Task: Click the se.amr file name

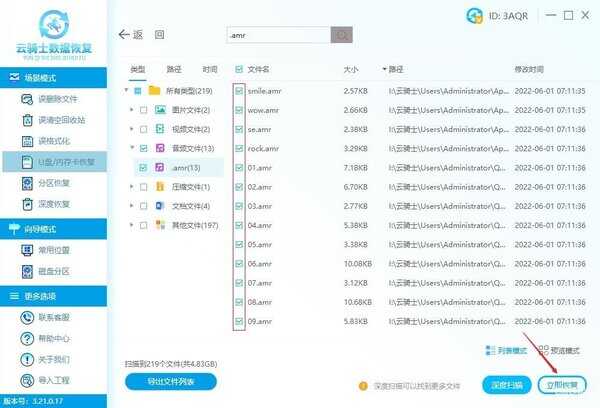Action: click(259, 129)
